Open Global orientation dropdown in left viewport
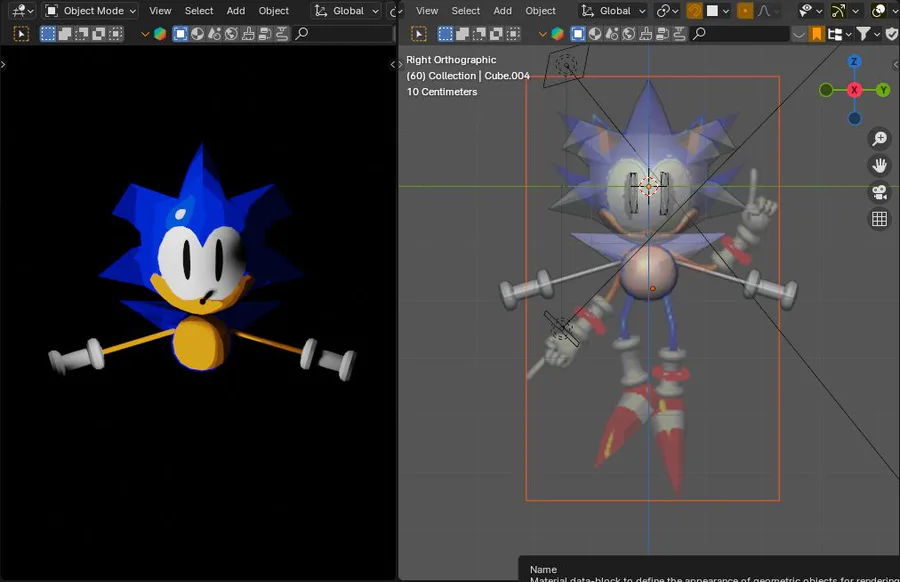The width and height of the screenshot is (900, 582). pos(346,10)
